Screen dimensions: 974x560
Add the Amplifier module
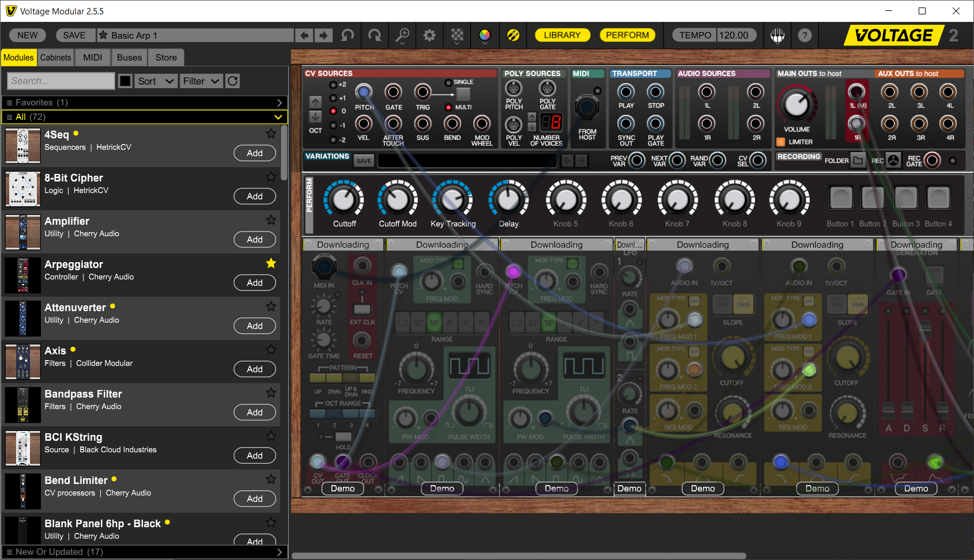tap(255, 240)
